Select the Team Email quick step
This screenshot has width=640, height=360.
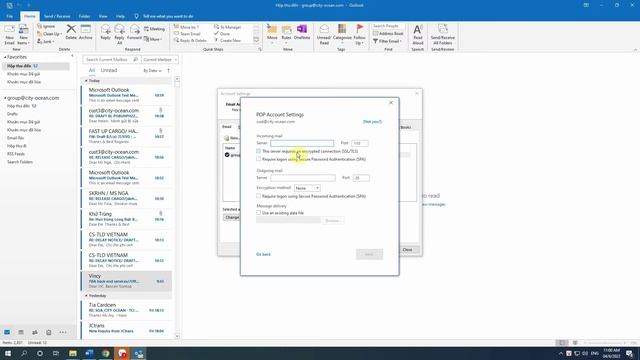click(187, 34)
